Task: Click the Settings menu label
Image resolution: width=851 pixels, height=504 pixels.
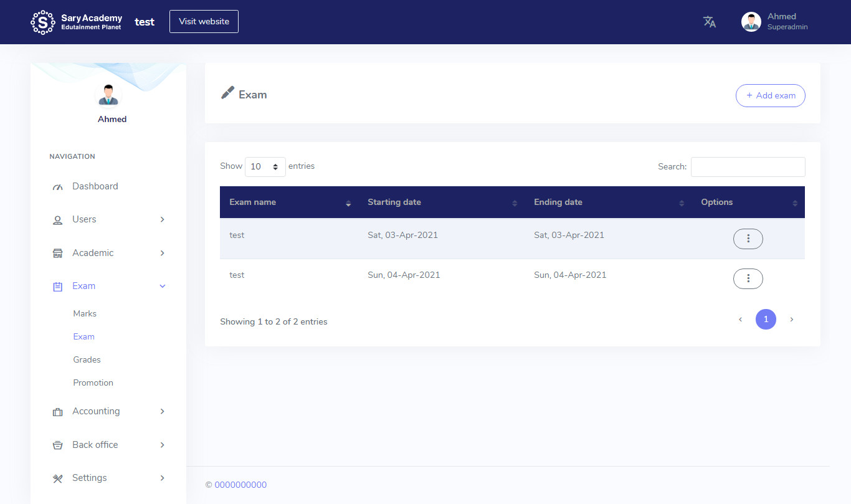Action: click(90, 478)
